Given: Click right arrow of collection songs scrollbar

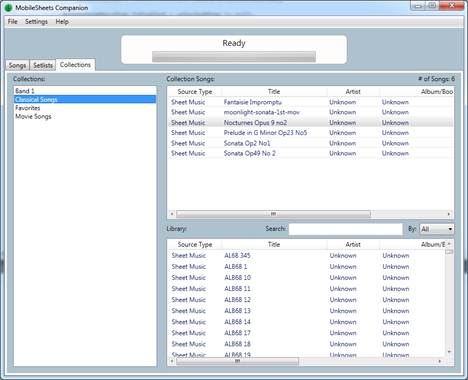Looking at the screenshot, I should pos(449,214).
